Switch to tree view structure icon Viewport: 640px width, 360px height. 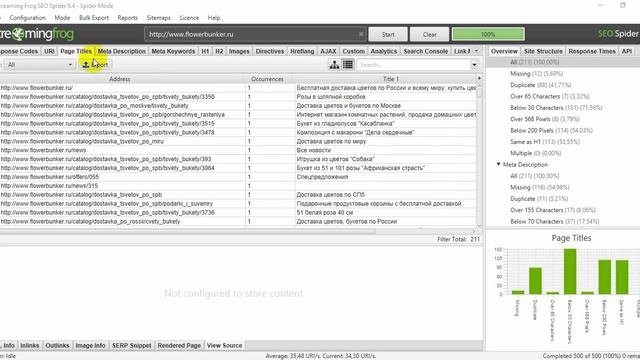334,64
